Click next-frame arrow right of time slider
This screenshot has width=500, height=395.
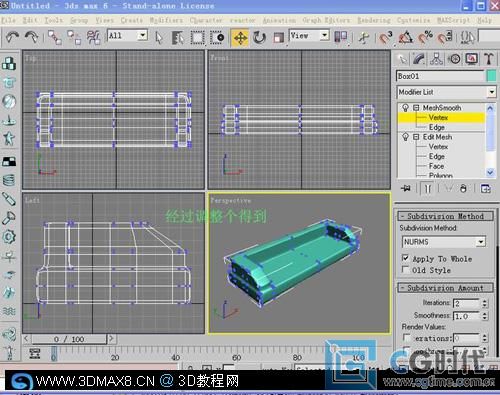111,339
